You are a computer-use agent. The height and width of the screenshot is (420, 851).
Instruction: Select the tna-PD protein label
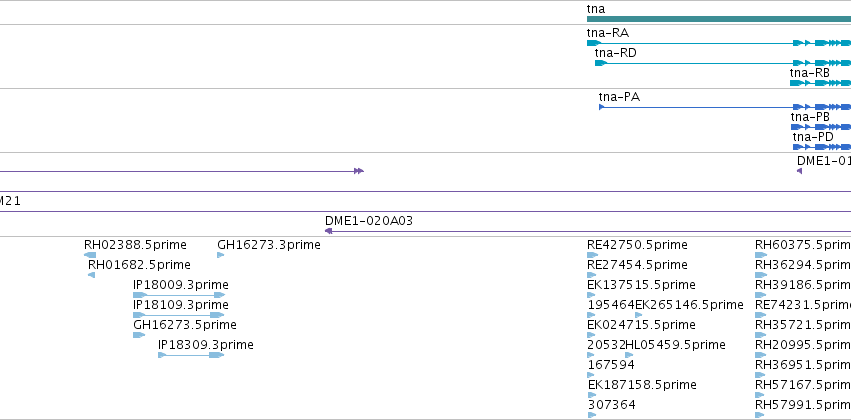(813, 137)
